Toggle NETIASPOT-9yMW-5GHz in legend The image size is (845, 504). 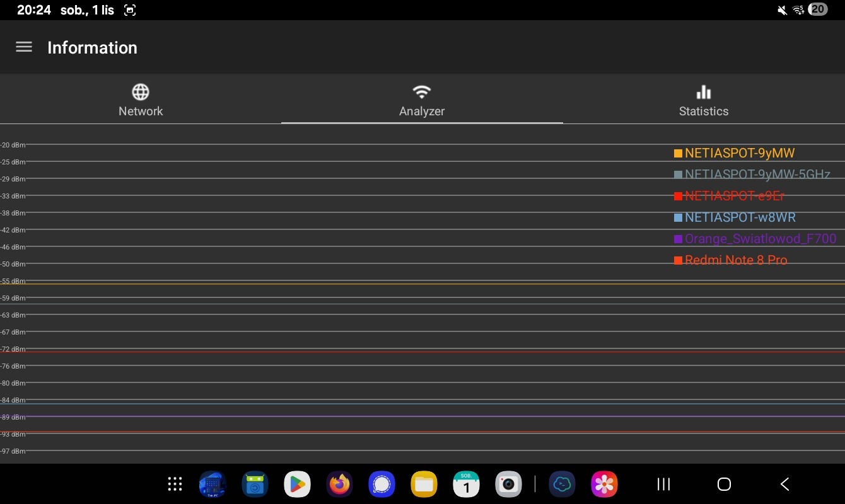[757, 175]
